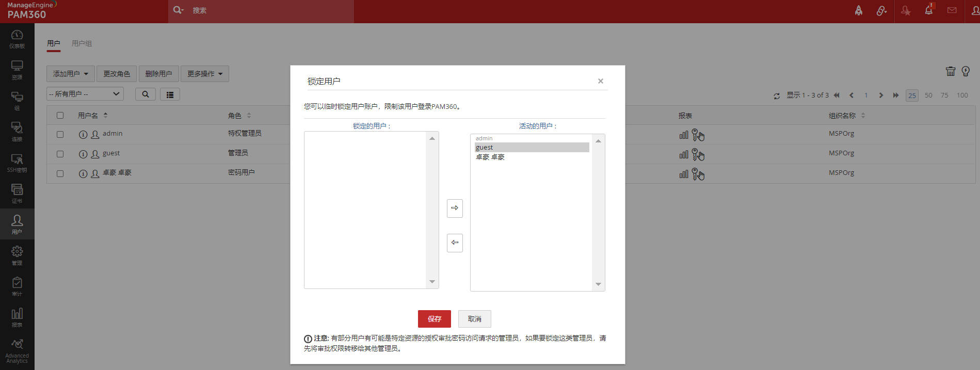
Task: Click the search magnifier button under toolbar
Action: [x=146, y=94]
